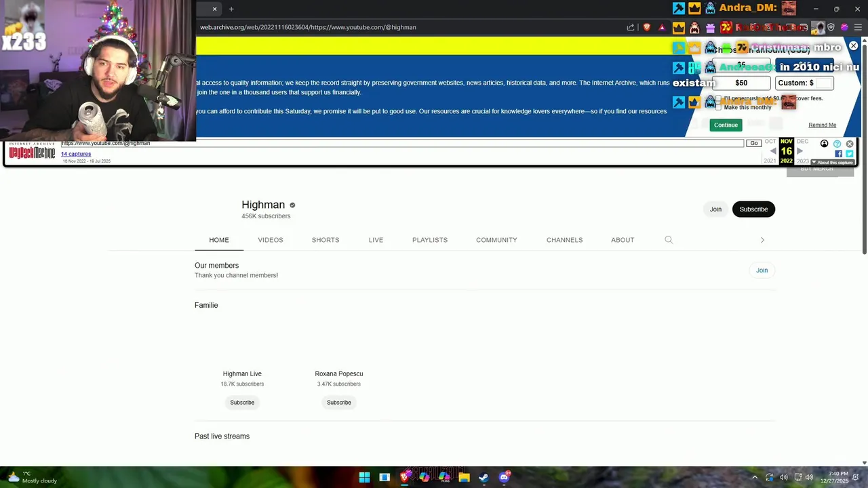Open Brave from the taskbar
This screenshot has height=488, width=868.
click(405, 477)
